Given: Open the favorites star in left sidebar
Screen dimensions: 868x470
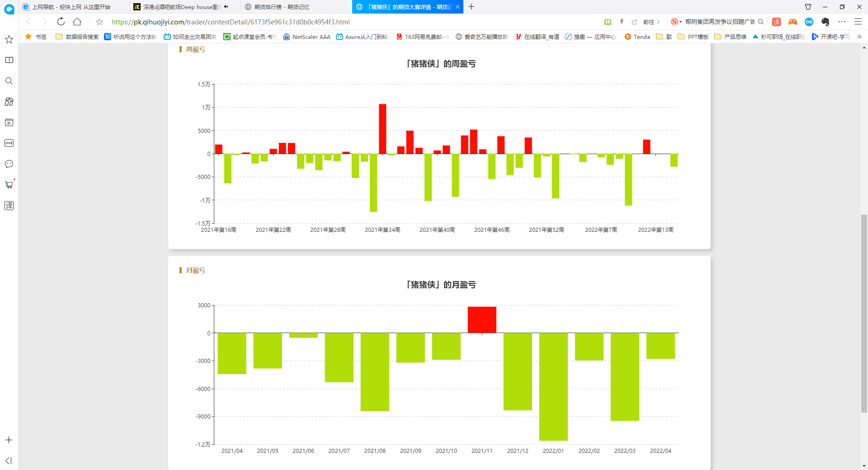Looking at the screenshot, I should click(9, 39).
